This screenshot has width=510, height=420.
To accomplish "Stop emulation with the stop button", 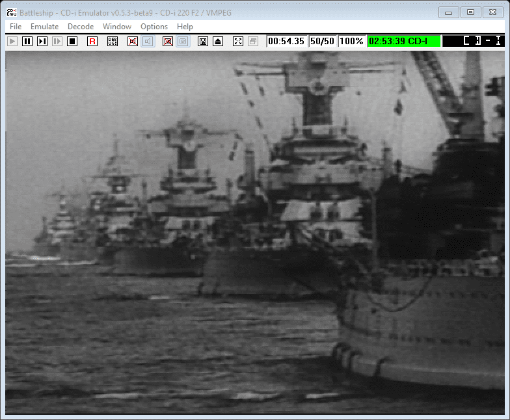I will (72, 41).
